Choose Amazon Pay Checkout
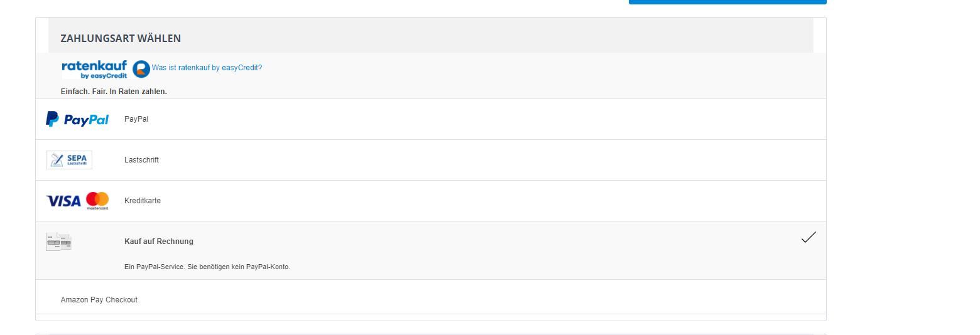Screen dimensions: 980x335 pyautogui.click(x=99, y=300)
